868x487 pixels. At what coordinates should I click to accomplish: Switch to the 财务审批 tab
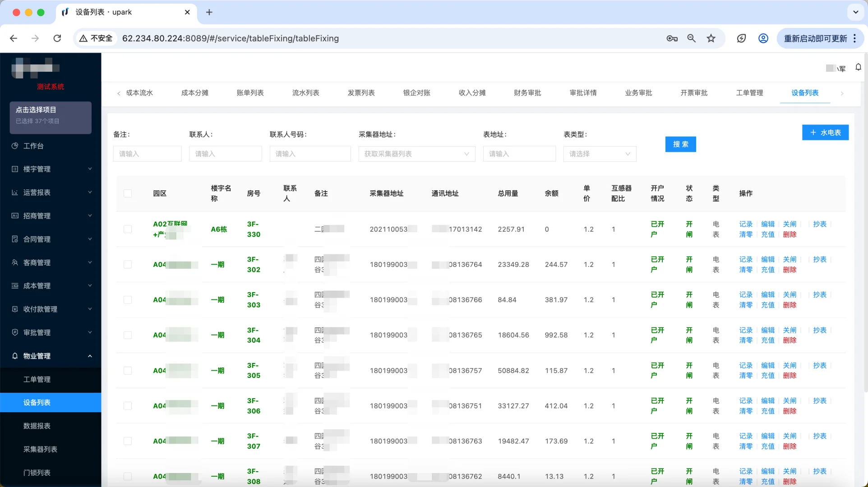click(x=527, y=93)
